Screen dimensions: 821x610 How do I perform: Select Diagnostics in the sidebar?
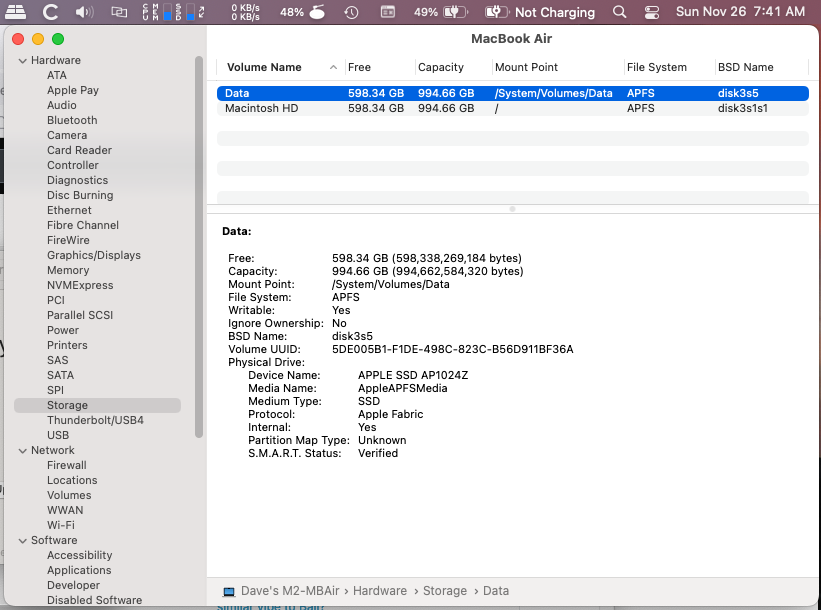click(77, 180)
